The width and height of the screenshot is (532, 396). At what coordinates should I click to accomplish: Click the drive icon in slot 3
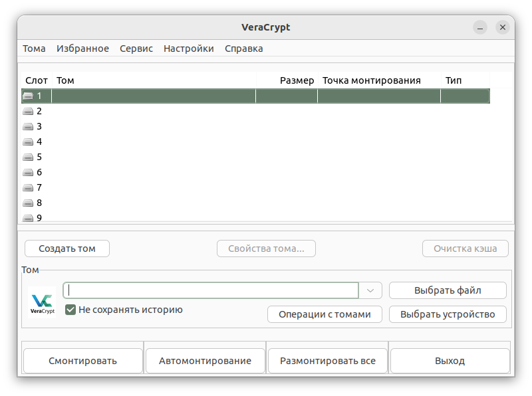coord(28,126)
